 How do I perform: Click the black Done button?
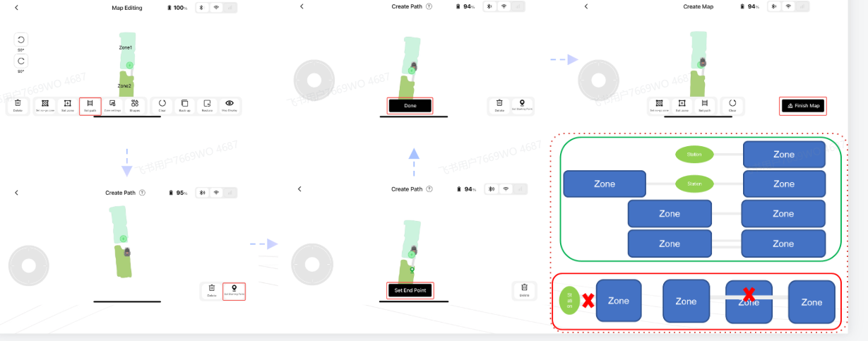(410, 105)
